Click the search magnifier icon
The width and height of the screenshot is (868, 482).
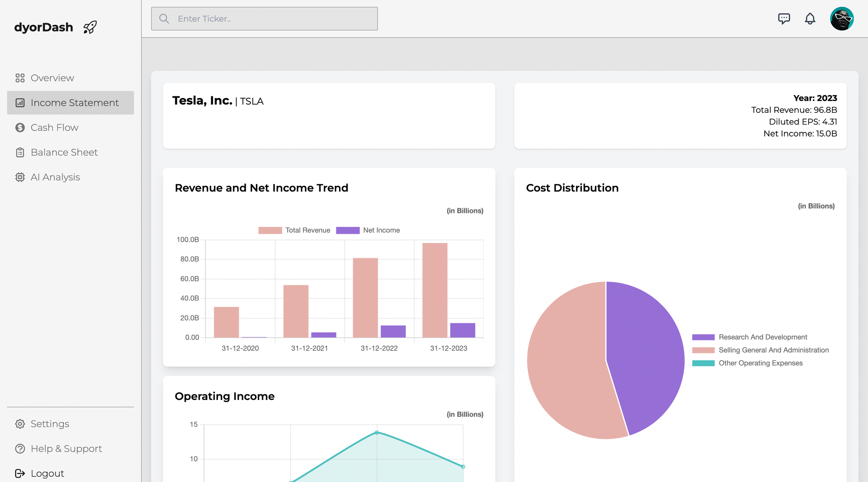click(164, 19)
